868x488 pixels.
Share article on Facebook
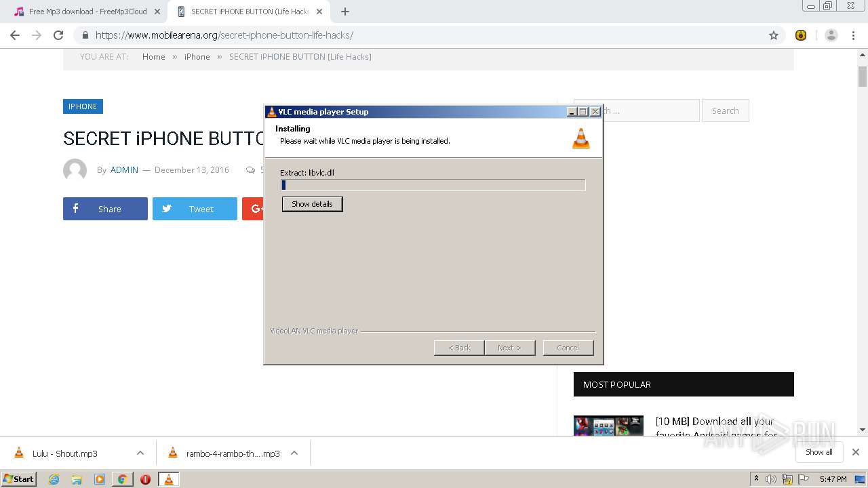(105, 209)
